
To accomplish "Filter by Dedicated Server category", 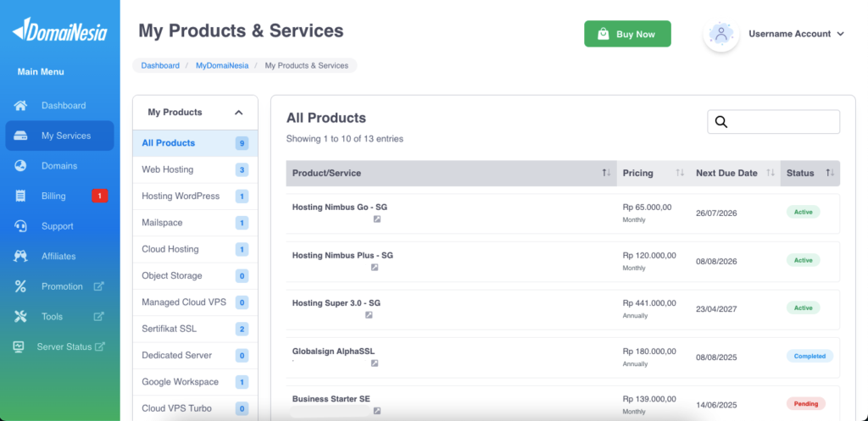I will click(196, 356).
